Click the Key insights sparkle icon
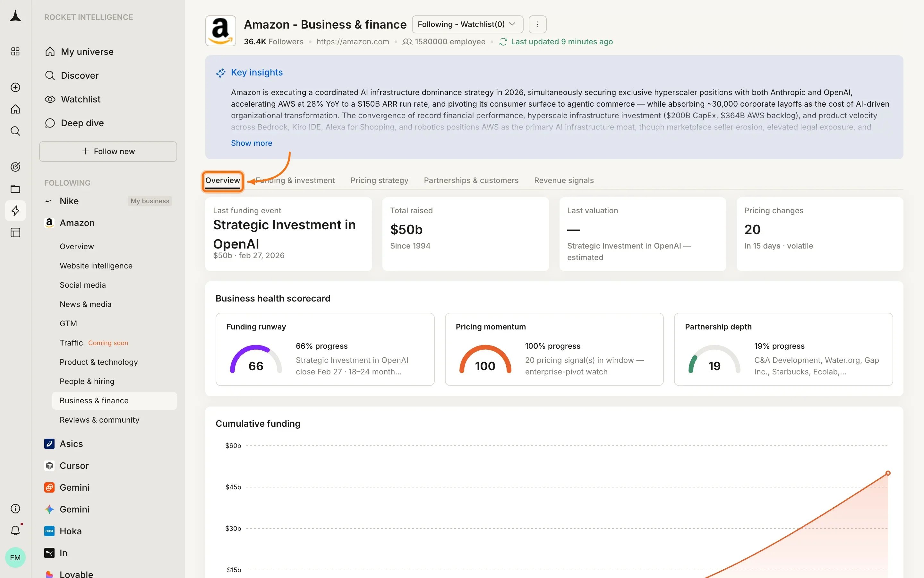The width and height of the screenshot is (924, 578). point(221,73)
